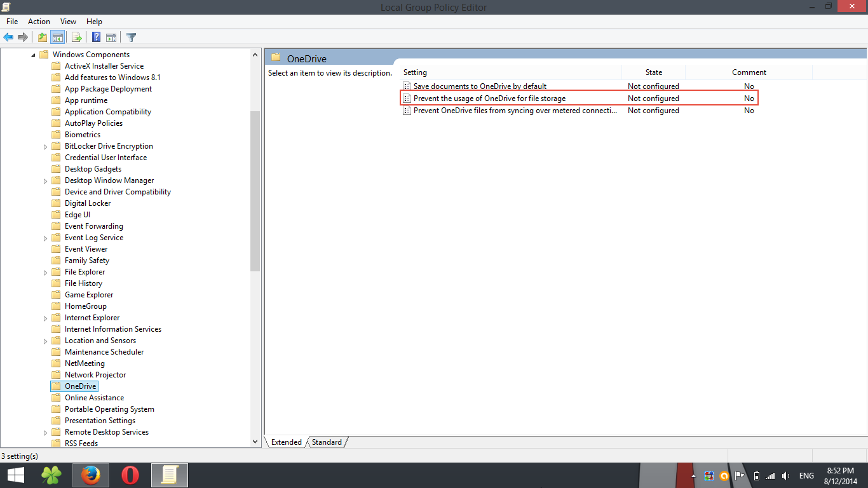Select Credential User Interface folder
This screenshot has width=868, height=488.
(x=105, y=158)
